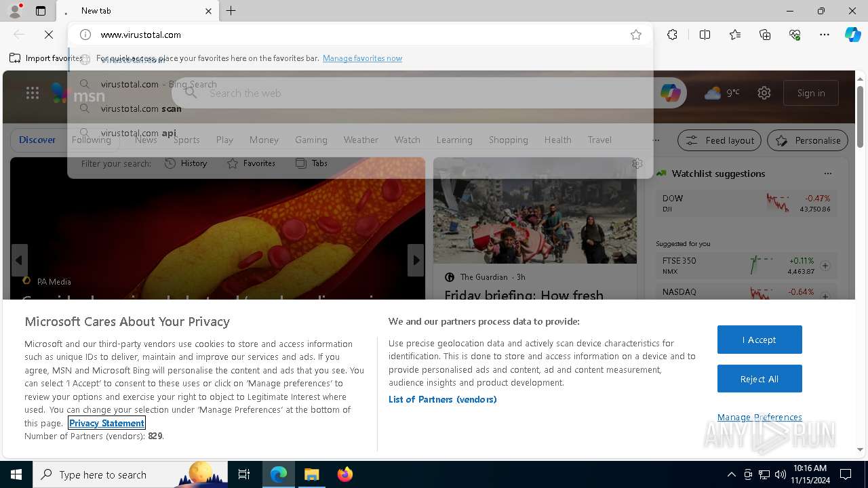Open the Manage favorites now link
The width and height of the screenshot is (868, 488).
tap(362, 58)
